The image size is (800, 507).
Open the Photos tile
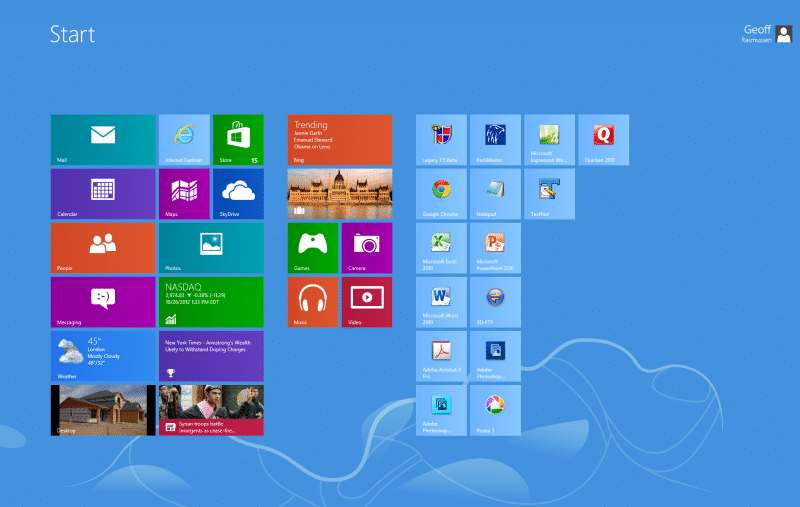211,248
